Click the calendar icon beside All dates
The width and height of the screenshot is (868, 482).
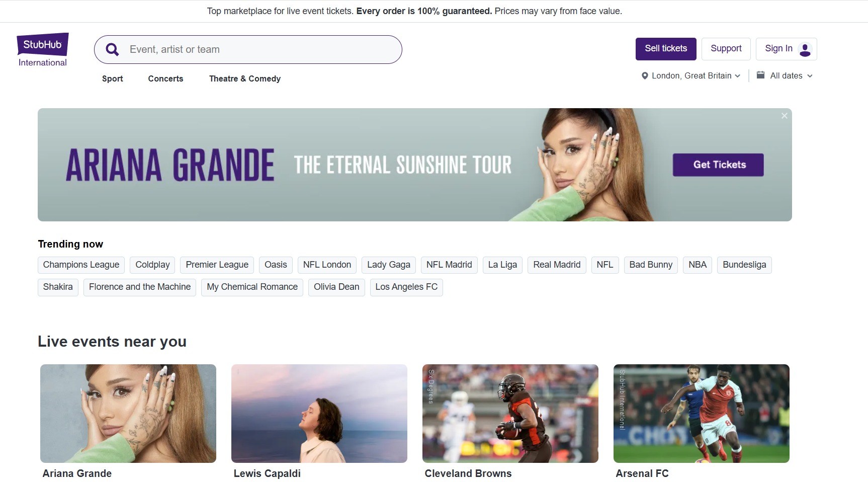[761, 75]
